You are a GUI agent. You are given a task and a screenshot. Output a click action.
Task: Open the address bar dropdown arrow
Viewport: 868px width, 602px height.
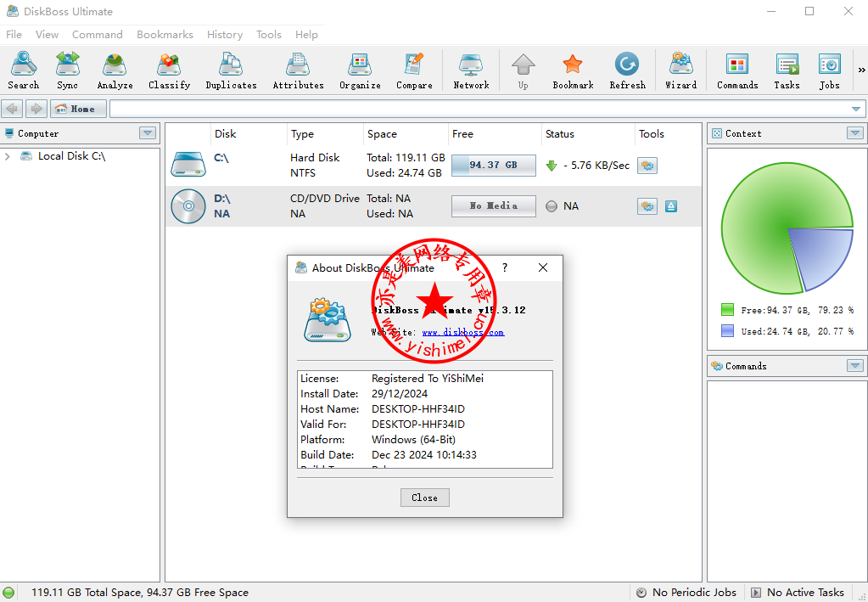pos(856,109)
